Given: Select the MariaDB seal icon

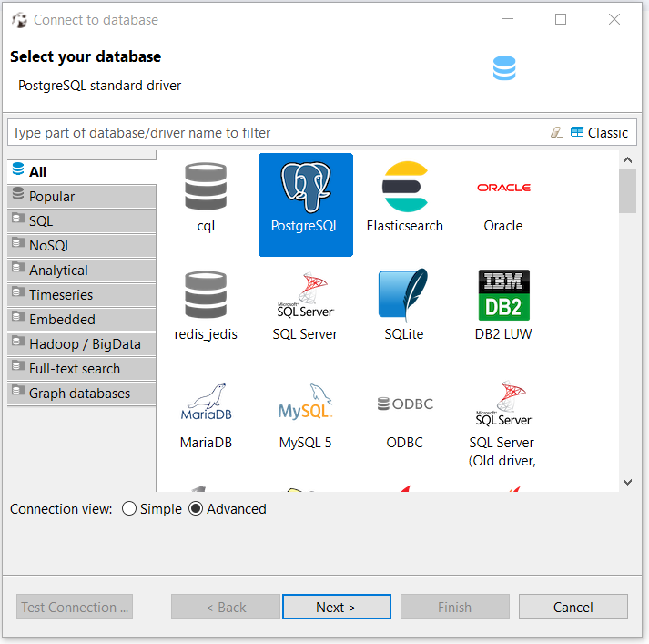Looking at the screenshot, I should (x=206, y=402).
